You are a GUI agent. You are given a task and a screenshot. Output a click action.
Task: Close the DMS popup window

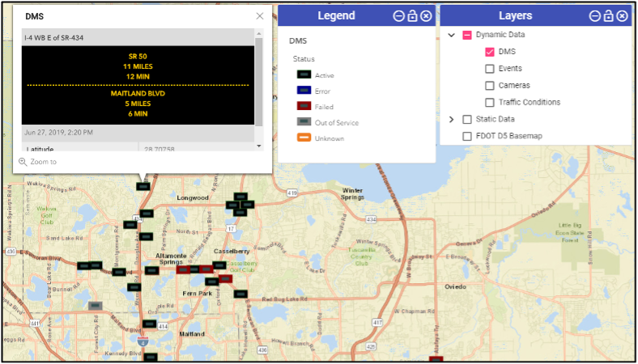point(260,16)
